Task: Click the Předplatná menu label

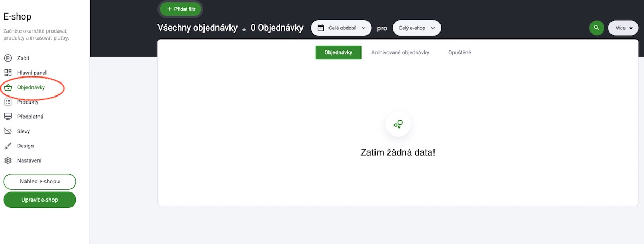Action: 30,117
